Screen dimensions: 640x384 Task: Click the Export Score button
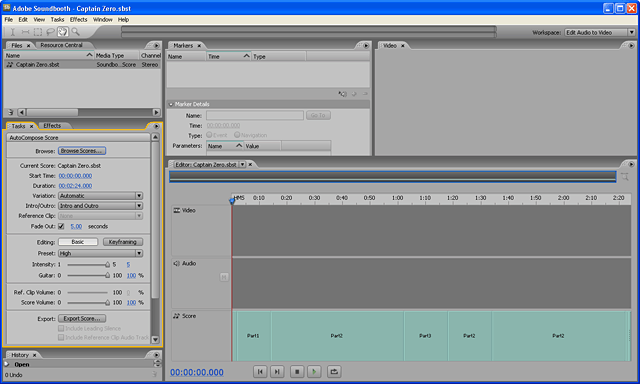click(x=82, y=318)
